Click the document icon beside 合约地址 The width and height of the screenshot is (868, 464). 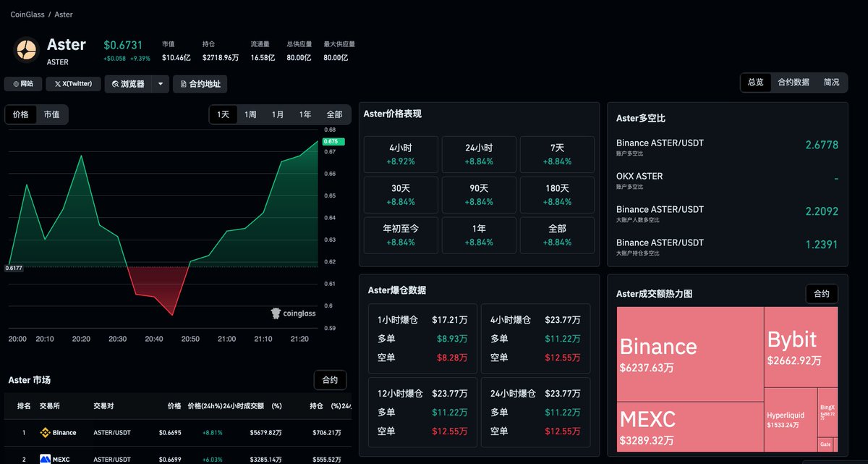point(184,84)
